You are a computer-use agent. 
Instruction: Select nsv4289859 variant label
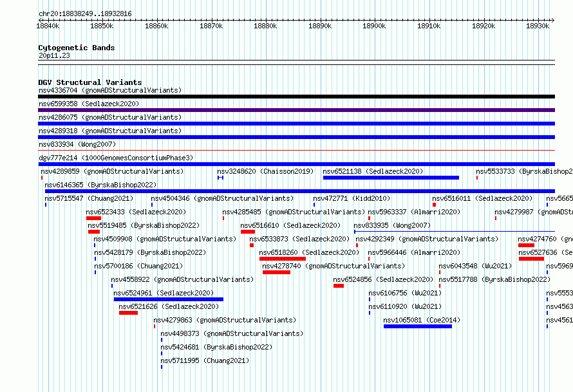click(x=112, y=171)
